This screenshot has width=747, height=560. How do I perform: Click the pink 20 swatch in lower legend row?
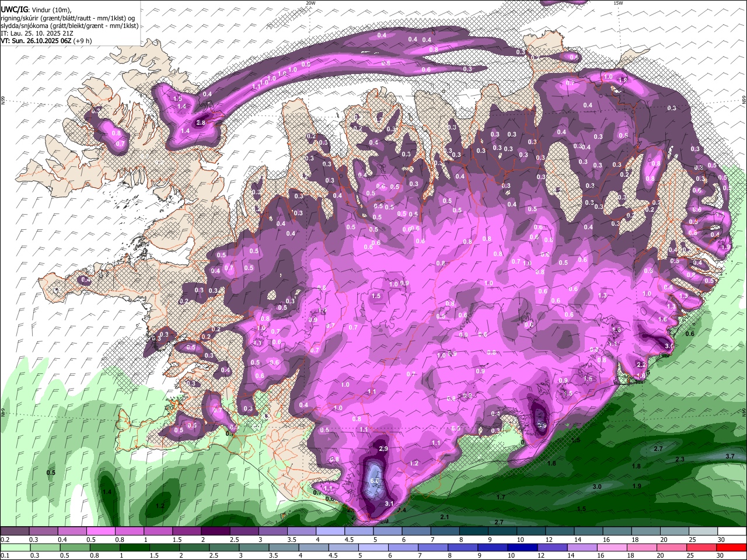(x=671, y=547)
